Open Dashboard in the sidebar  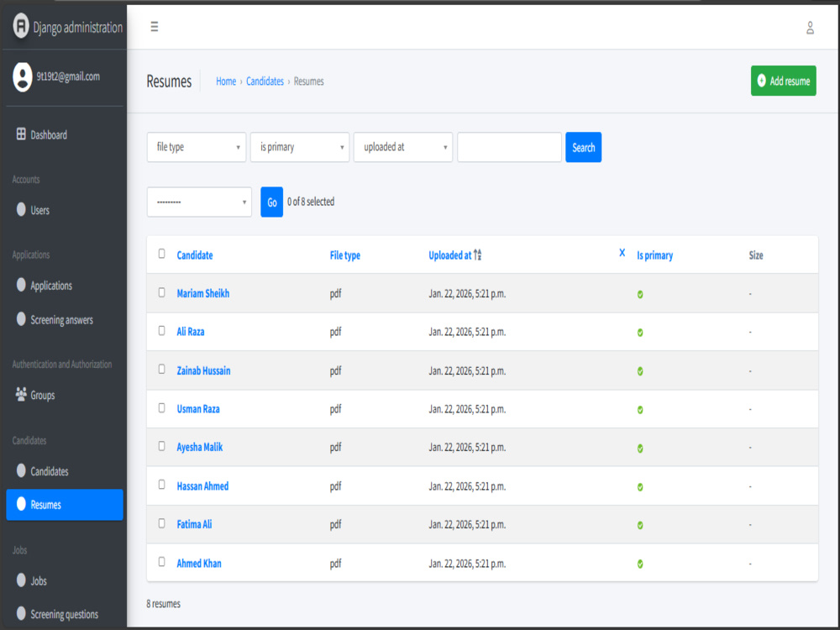(65, 134)
